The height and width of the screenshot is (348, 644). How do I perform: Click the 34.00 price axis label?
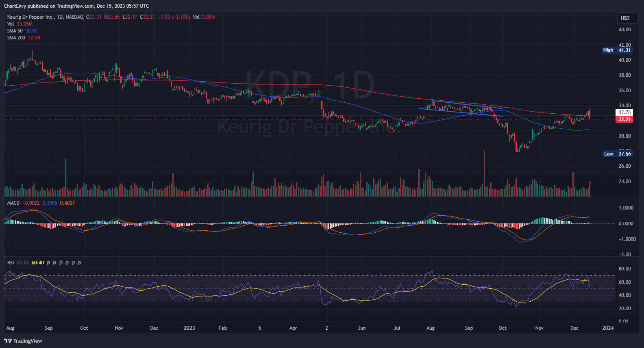click(x=624, y=106)
